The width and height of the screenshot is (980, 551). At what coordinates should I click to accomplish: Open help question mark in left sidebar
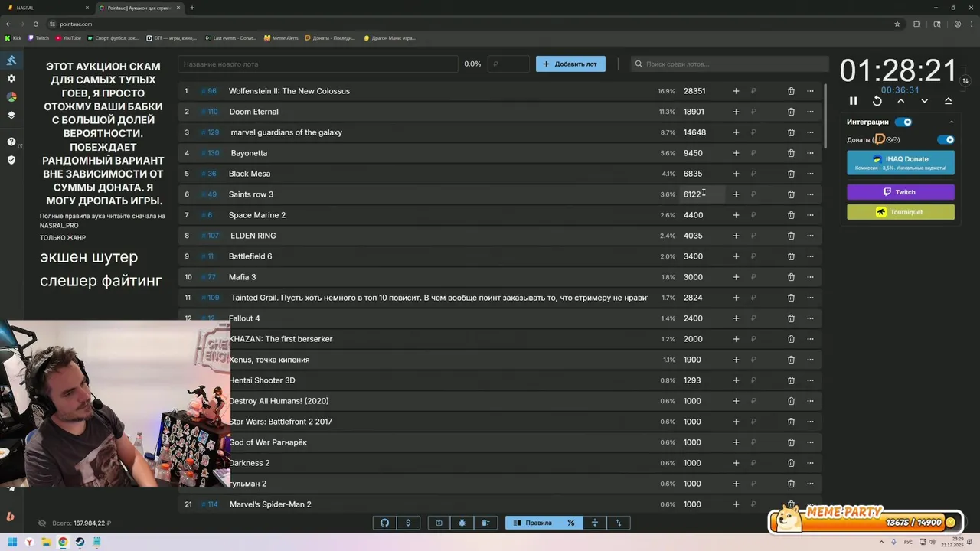(x=11, y=142)
